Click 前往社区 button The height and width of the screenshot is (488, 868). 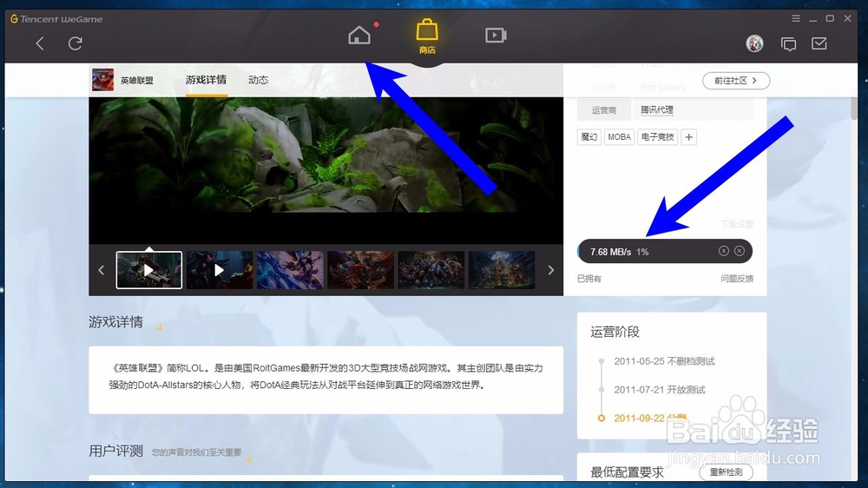click(x=736, y=80)
